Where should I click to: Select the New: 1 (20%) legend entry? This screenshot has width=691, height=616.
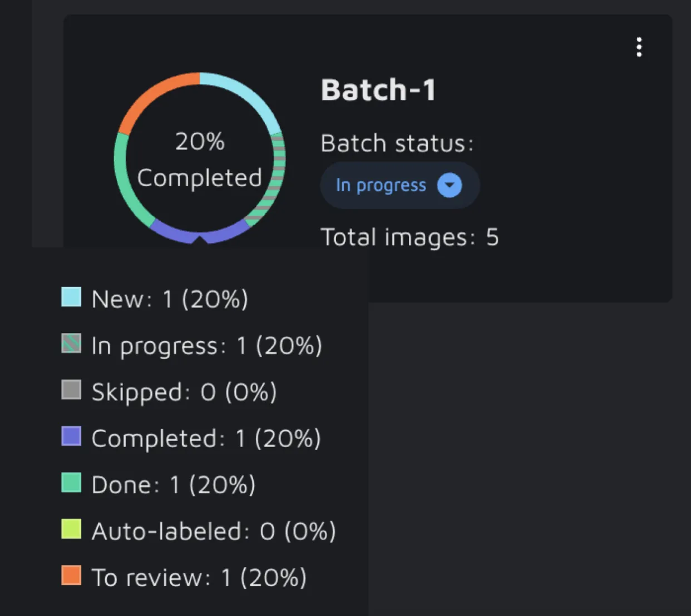169,299
